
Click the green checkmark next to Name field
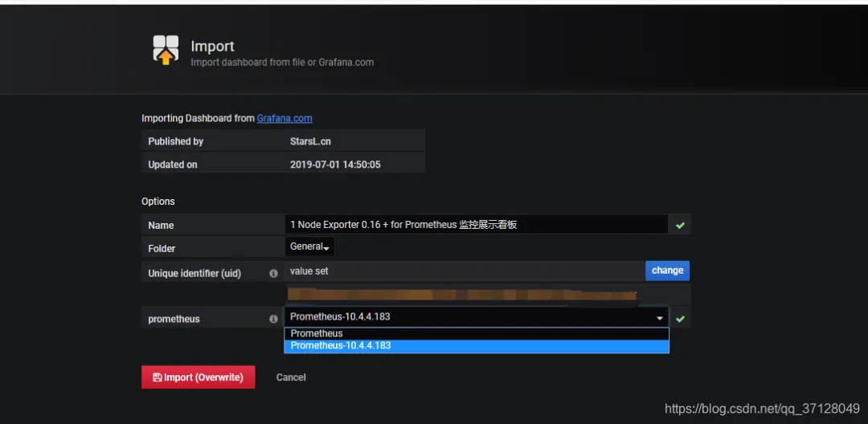click(x=681, y=225)
